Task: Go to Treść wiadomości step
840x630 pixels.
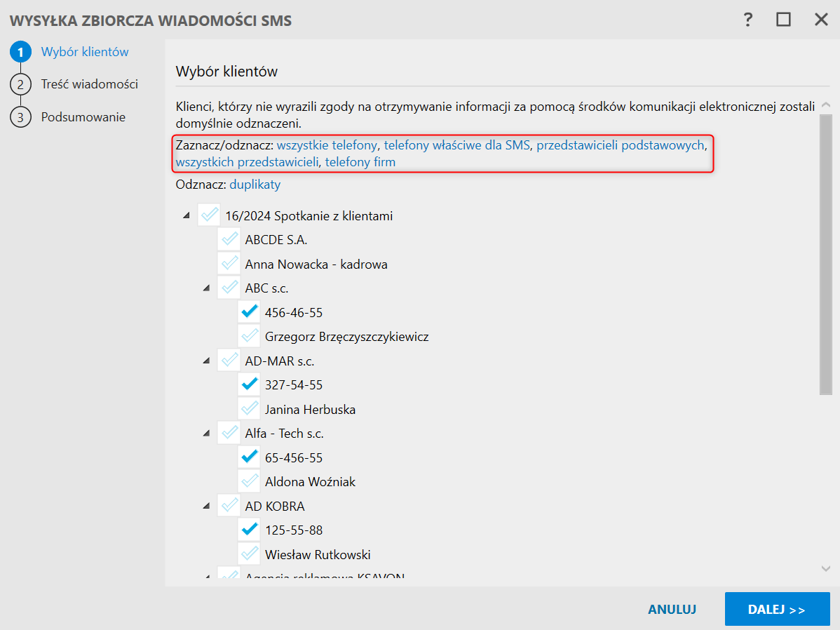Action: (x=89, y=84)
